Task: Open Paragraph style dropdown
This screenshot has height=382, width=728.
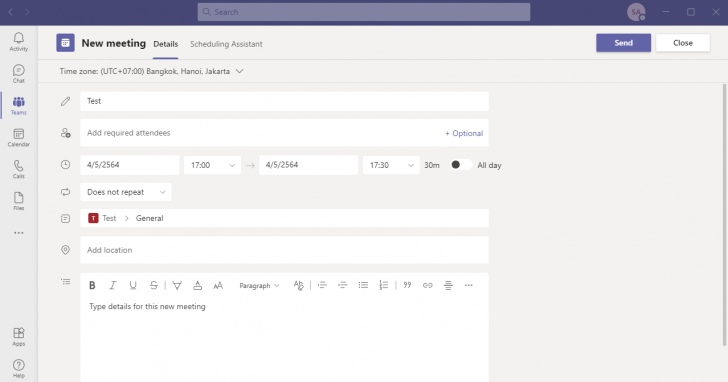Action: click(x=259, y=285)
